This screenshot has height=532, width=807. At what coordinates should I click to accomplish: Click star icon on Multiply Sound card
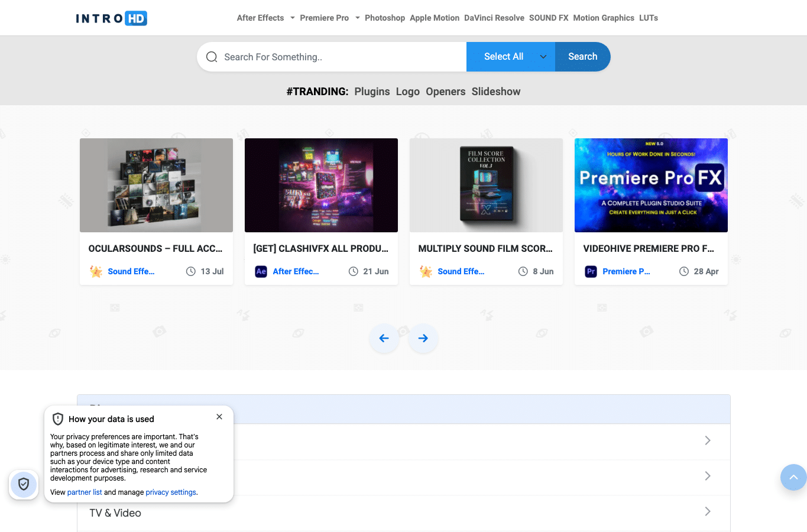click(x=426, y=271)
